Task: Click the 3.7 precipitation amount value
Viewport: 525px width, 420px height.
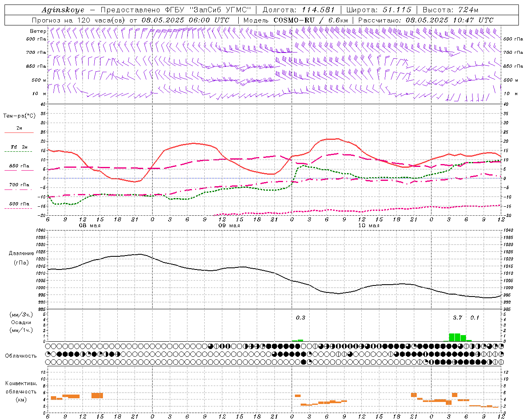Action: click(457, 317)
